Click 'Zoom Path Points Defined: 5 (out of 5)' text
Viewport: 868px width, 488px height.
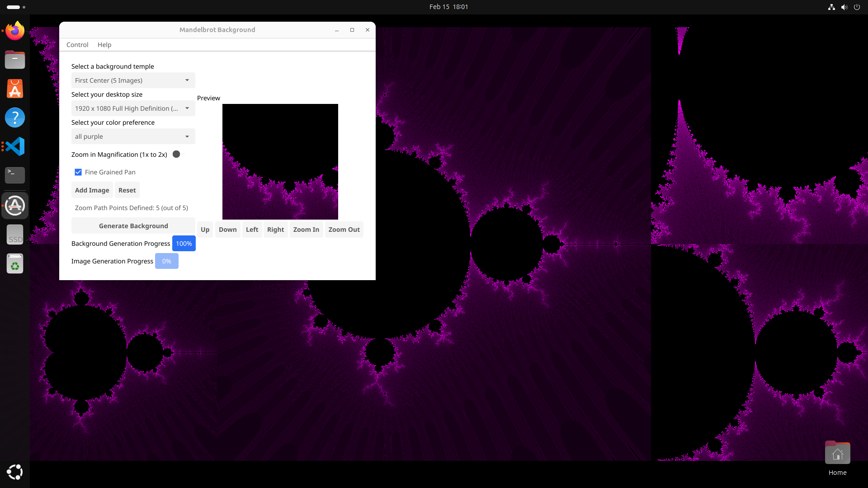[x=132, y=208]
